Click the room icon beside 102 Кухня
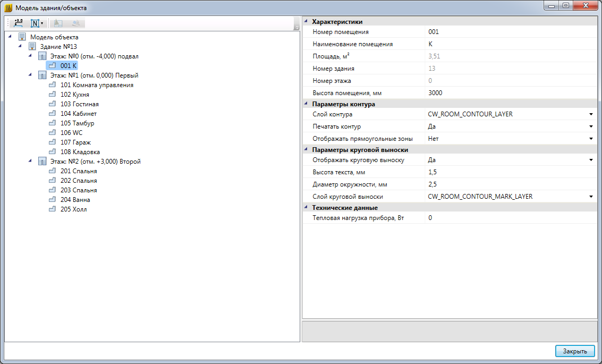This screenshot has width=602, height=364. [52, 95]
